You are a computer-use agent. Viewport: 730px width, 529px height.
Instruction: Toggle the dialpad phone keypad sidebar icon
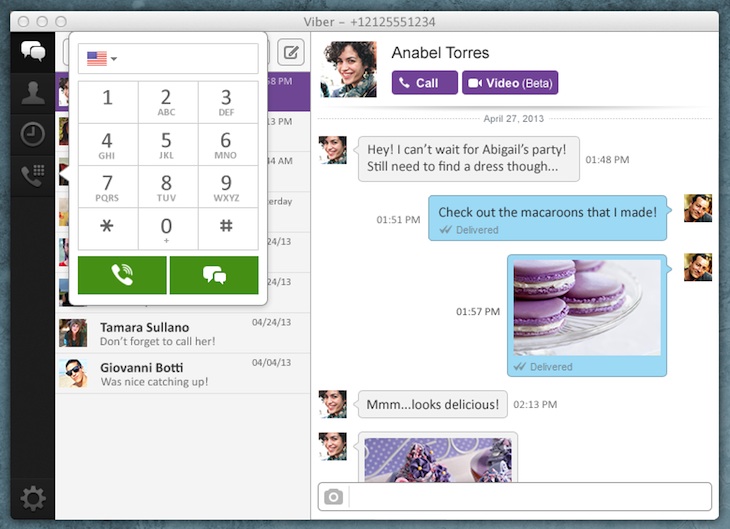tap(33, 176)
